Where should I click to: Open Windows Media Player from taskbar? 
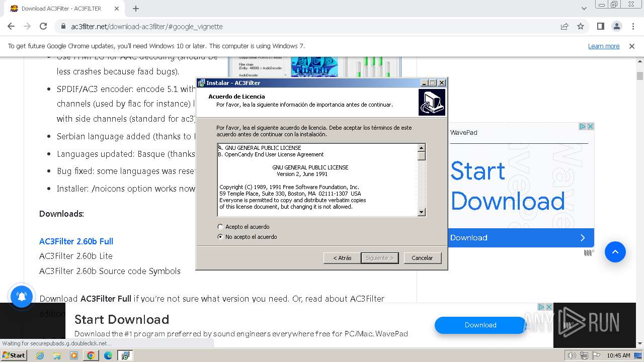[74, 355]
